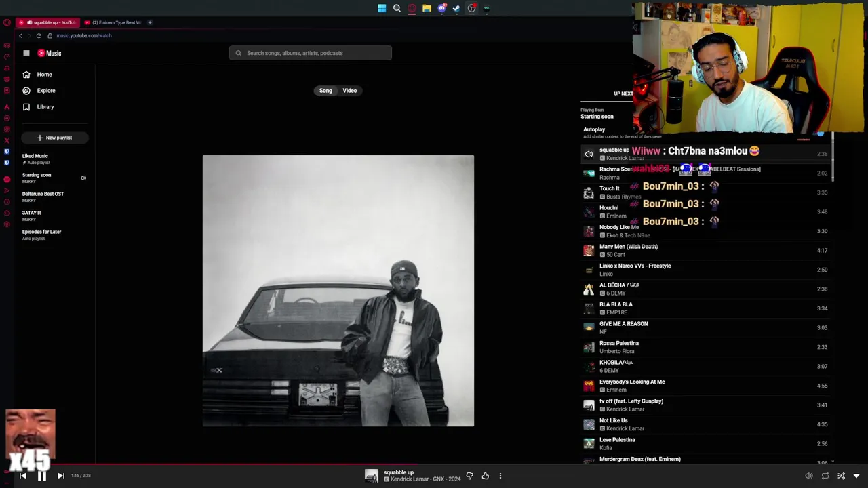The height and width of the screenshot is (488, 868).
Task: Click the playing speaker icon on squabble up row
Action: click(x=589, y=154)
